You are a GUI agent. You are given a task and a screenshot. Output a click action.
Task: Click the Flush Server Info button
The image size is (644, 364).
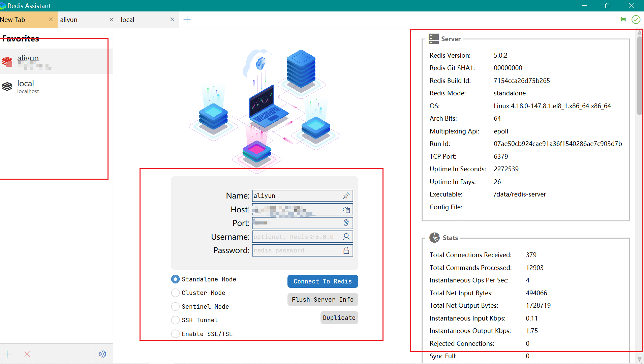(x=323, y=300)
